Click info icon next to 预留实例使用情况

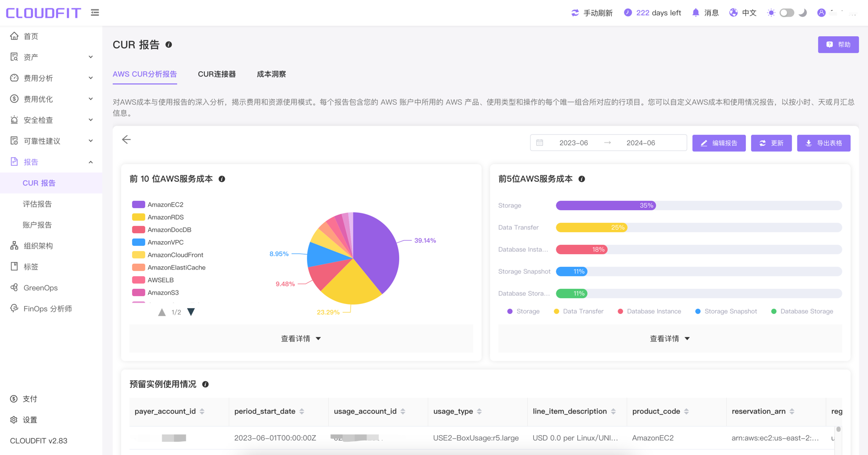tap(206, 384)
